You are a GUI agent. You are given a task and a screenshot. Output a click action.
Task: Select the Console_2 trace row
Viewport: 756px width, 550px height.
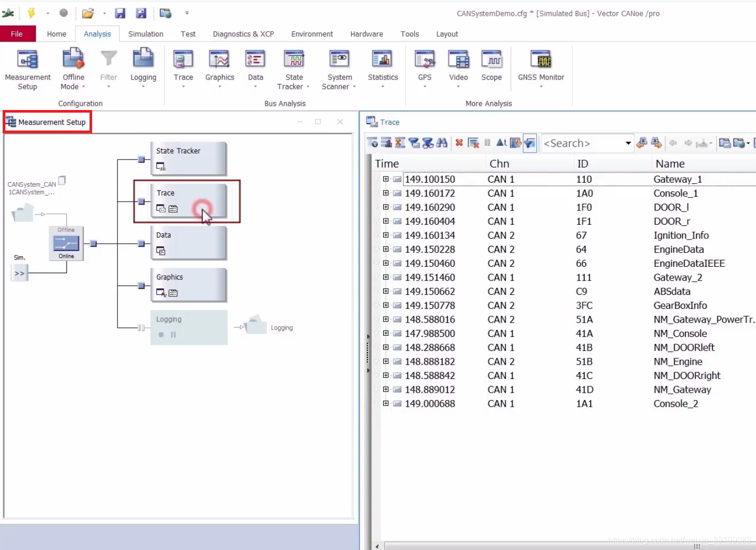pyautogui.click(x=564, y=404)
